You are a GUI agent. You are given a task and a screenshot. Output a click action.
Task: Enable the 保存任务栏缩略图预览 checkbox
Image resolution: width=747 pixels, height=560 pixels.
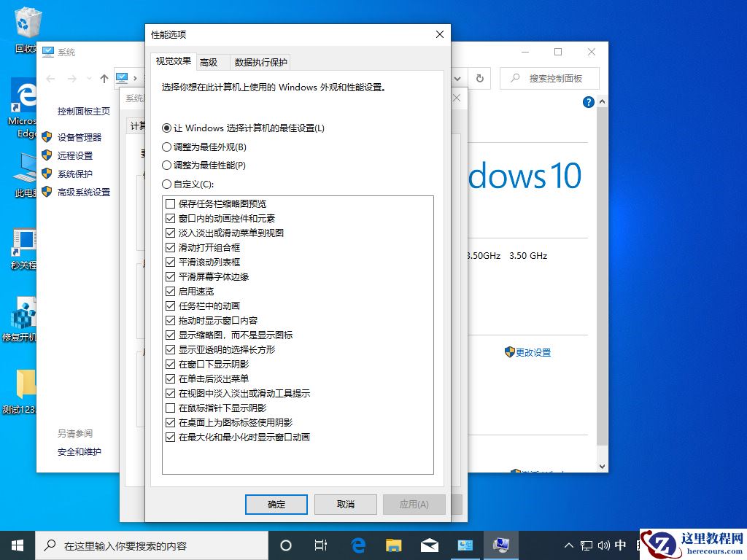(x=170, y=203)
